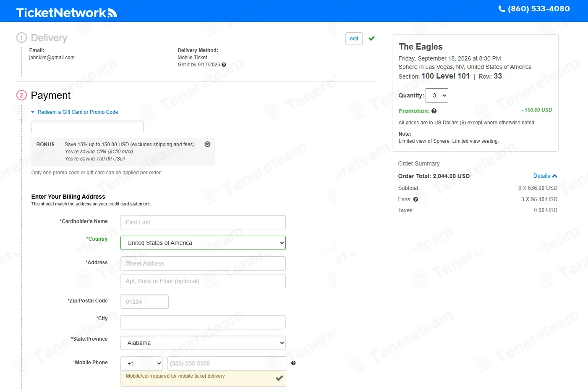Collapse the order summary Details
Image resolution: width=588 pixels, height=389 pixels.
pyautogui.click(x=545, y=176)
